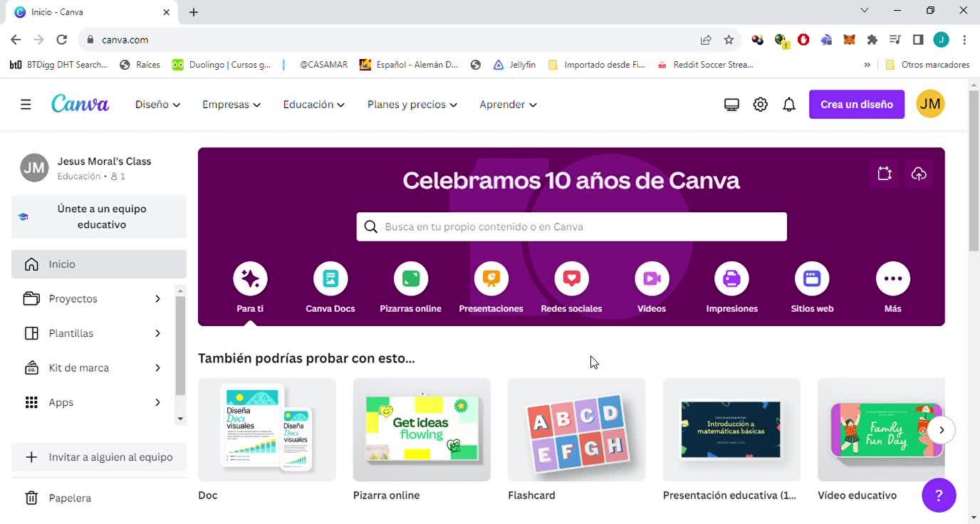Click the upload to cloud icon
The width and height of the screenshot is (980, 524).
point(919,174)
